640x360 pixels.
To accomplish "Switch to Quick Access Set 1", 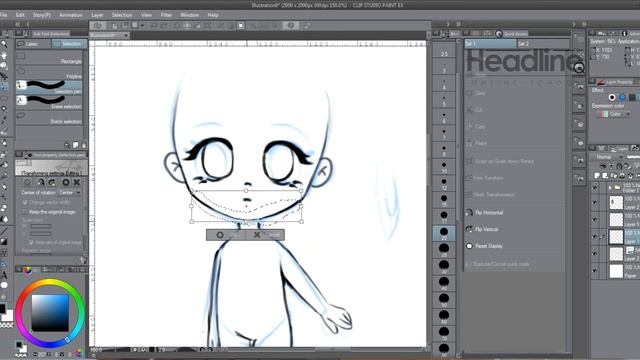I will tap(490, 43).
